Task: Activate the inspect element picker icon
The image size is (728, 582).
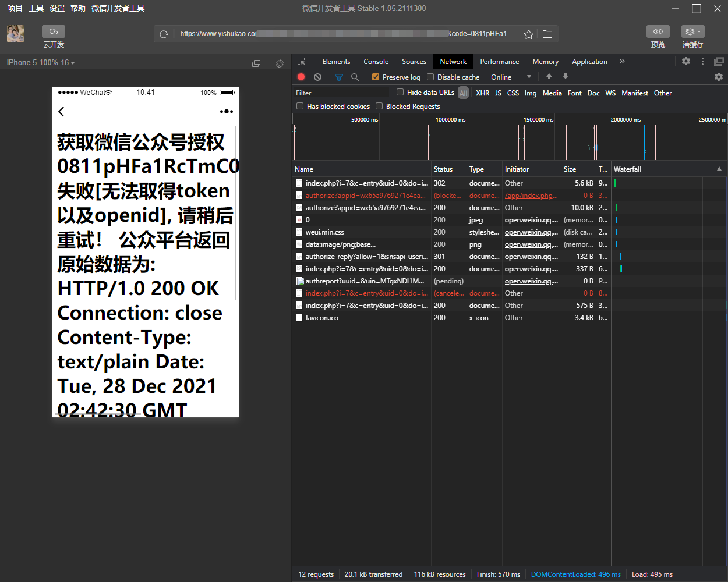Action: pos(301,61)
